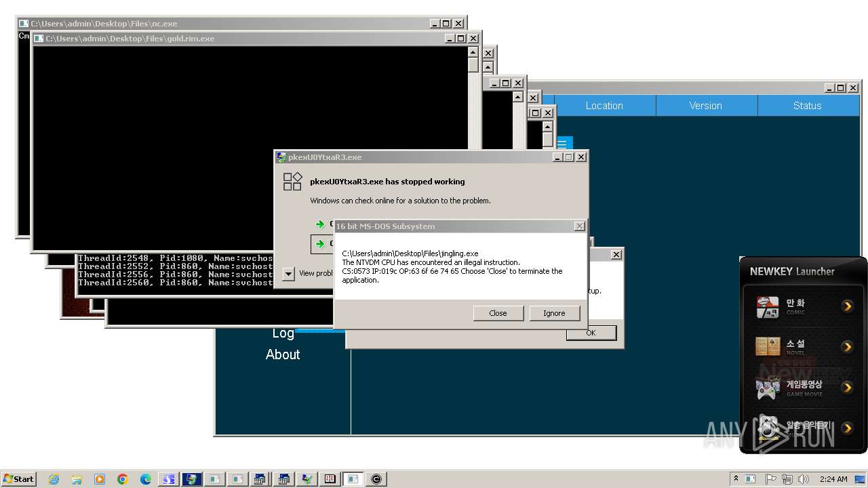868x488 pixels.
Task: Click the Action Center flag tray icon
Action: 771,479
